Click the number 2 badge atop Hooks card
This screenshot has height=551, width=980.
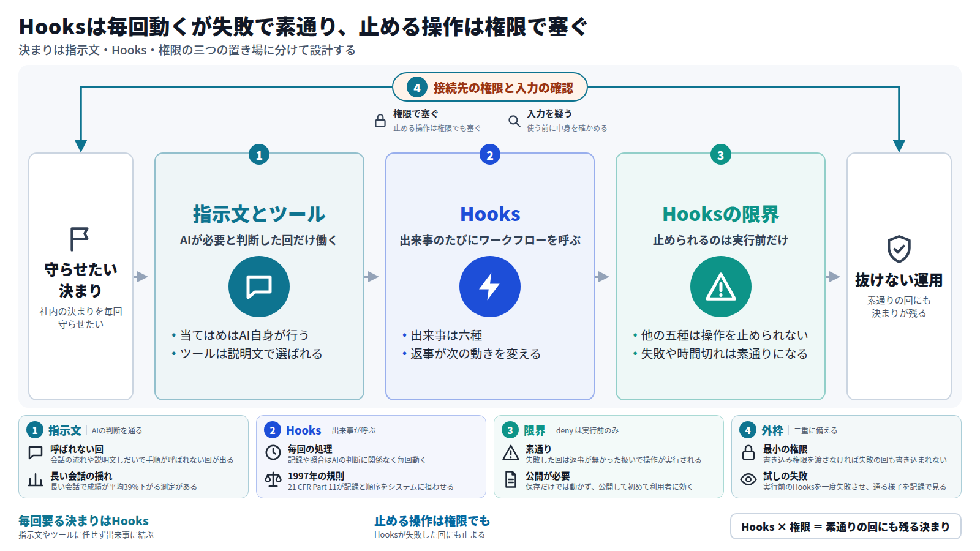[x=490, y=155]
